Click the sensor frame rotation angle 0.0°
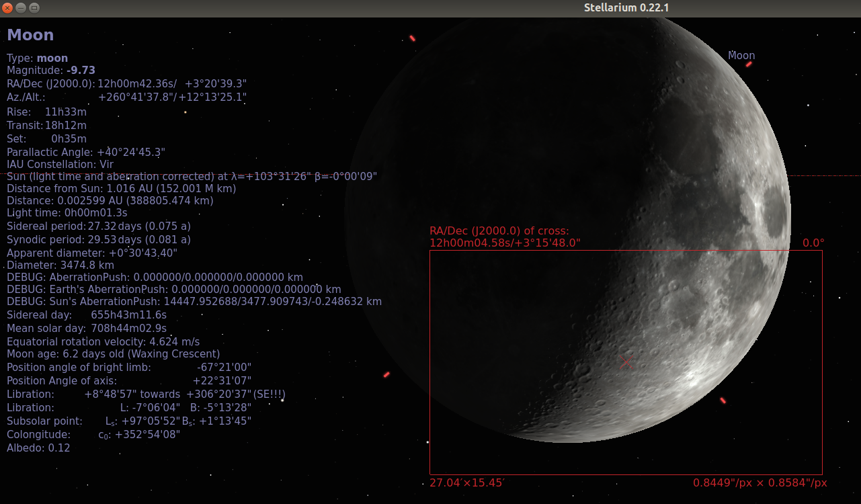The height and width of the screenshot is (504, 861). click(x=813, y=243)
